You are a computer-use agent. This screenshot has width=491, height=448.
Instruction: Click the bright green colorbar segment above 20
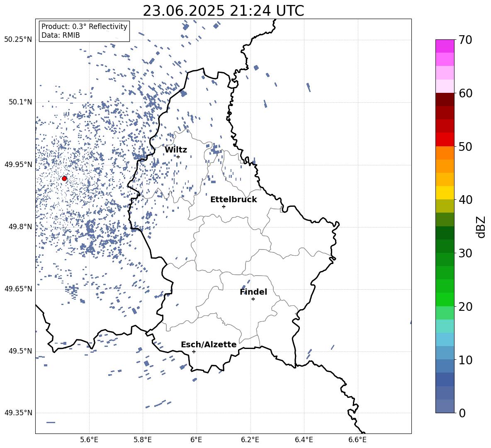[x=445, y=300]
